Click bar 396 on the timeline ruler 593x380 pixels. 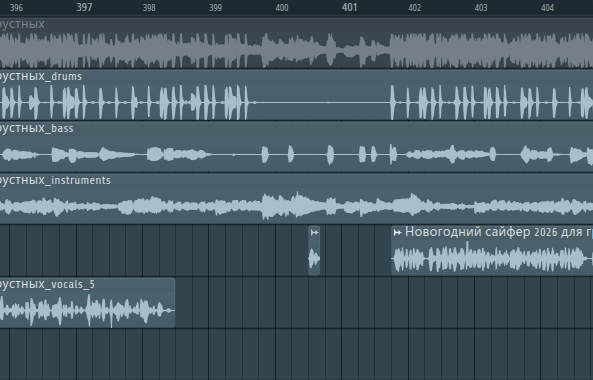(16, 8)
